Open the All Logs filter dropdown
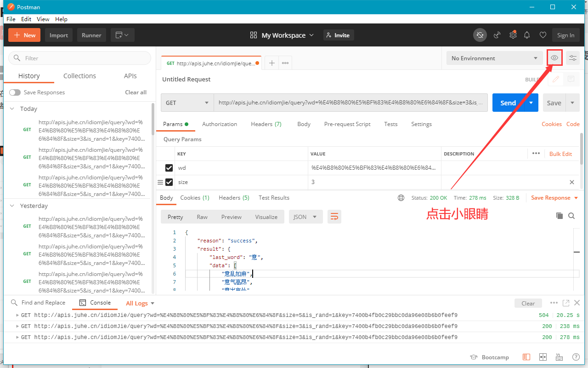 [140, 303]
